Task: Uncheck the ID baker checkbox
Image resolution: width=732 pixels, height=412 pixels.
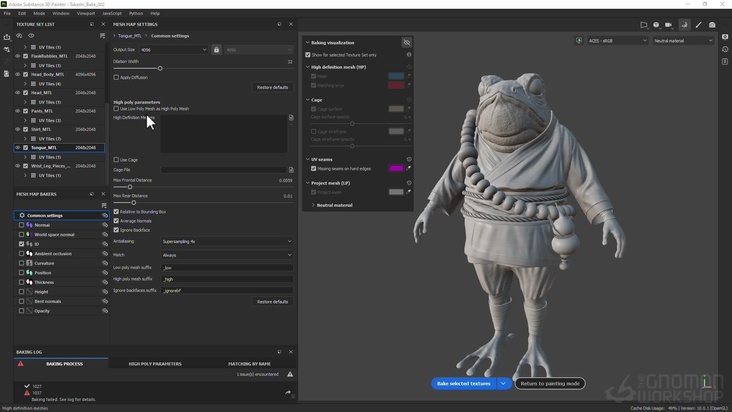Action: (x=21, y=244)
